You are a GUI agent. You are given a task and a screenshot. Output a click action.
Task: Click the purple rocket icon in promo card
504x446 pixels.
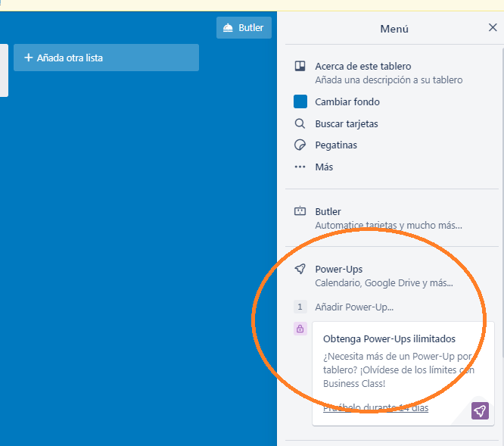(480, 410)
